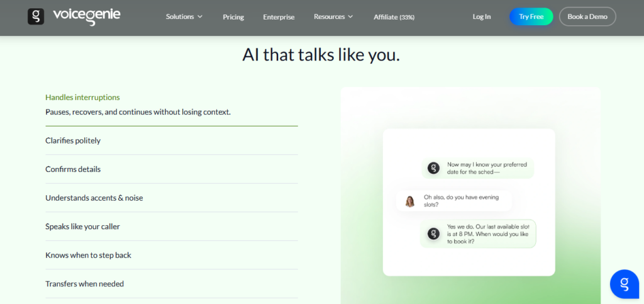Viewport: 644px width, 304px height.
Task: Click the 'Oh also, do you have evening slots?' bubble
Action: [x=454, y=201]
